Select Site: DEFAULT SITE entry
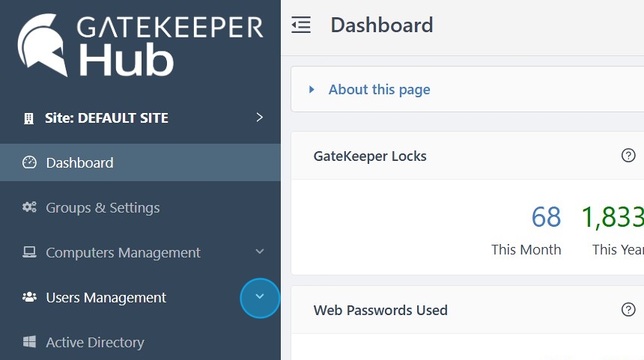644x360 pixels. 140,118
